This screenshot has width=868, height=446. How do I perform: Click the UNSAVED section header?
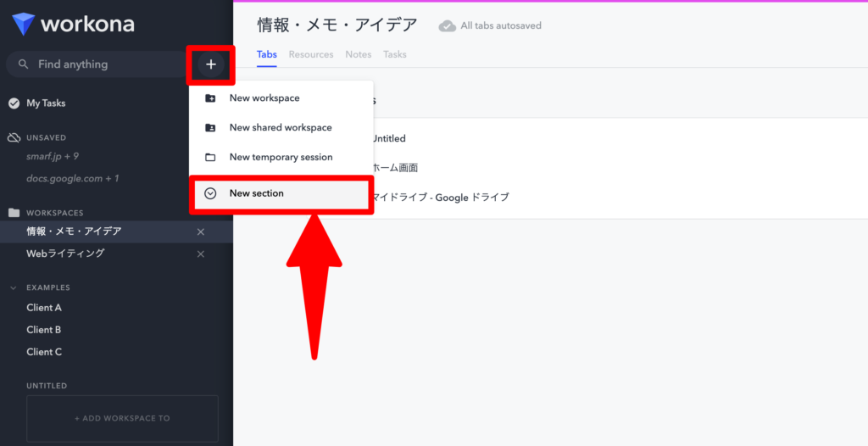(x=46, y=137)
